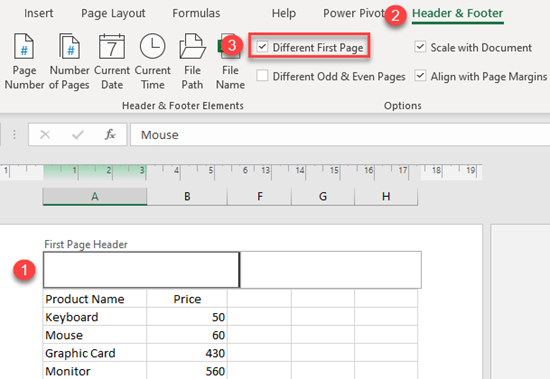Click the horizontal ruler above the columns
This screenshot has width=550, height=379.
(x=241, y=172)
